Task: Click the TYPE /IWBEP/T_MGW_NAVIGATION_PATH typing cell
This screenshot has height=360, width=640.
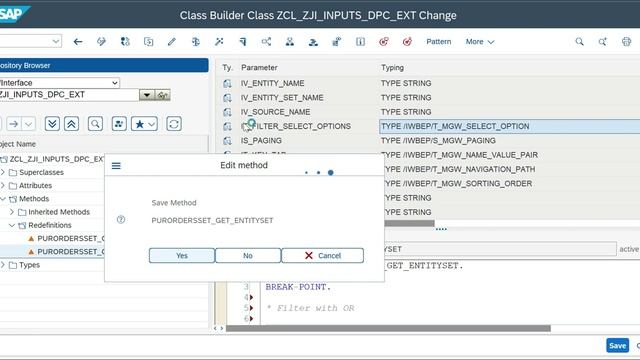Action: pos(459,169)
